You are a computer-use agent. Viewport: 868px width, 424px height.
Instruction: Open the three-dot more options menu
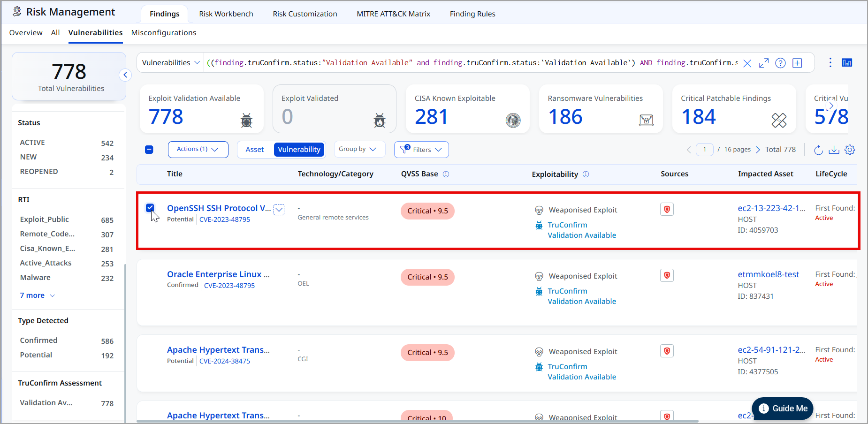point(830,62)
